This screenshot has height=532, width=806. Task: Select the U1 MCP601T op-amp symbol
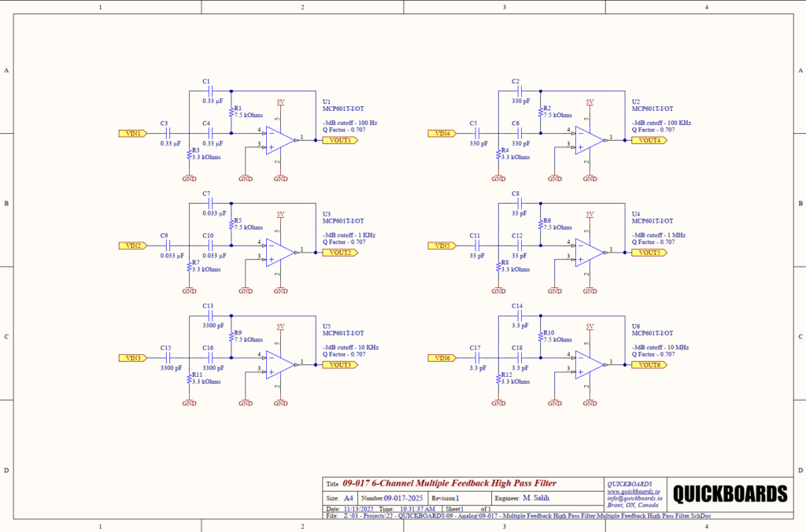click(277, 140)
